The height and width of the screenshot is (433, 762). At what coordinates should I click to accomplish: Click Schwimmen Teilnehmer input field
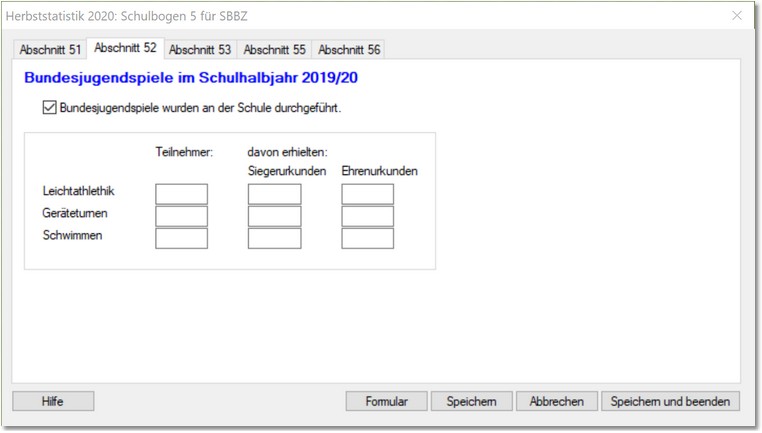click(181, 238)
